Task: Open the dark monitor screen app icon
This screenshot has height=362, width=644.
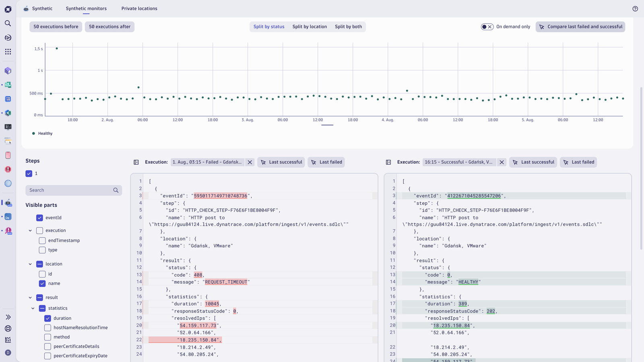Action: [x=8, y=127]
